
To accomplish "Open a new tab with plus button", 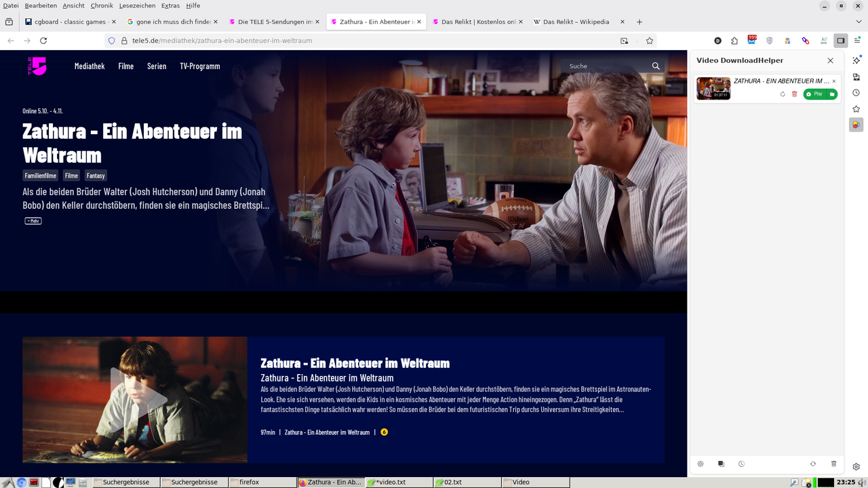I will (639, 22).
